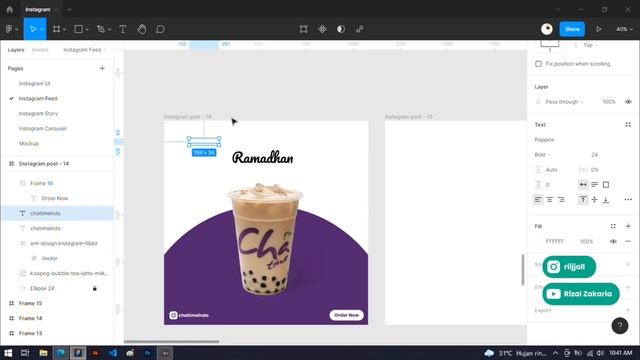This screenshot has height=360, width=640.
Task: Select the Hand tool
Action: pos(142,29)
